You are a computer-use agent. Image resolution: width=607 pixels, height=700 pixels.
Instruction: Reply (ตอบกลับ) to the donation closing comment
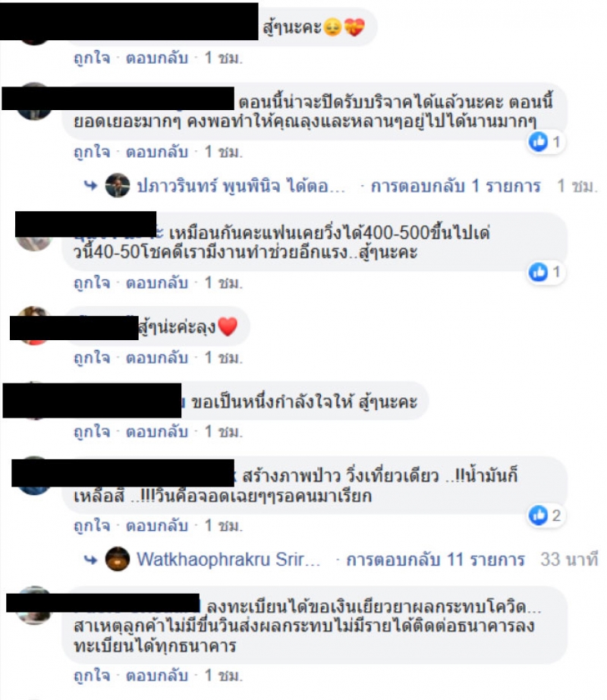point(156,153)
